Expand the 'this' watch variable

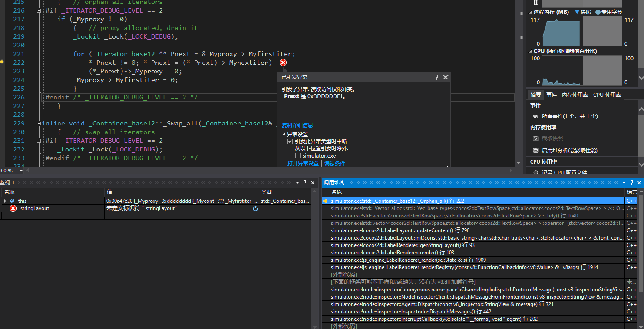(x=5, y=201)
